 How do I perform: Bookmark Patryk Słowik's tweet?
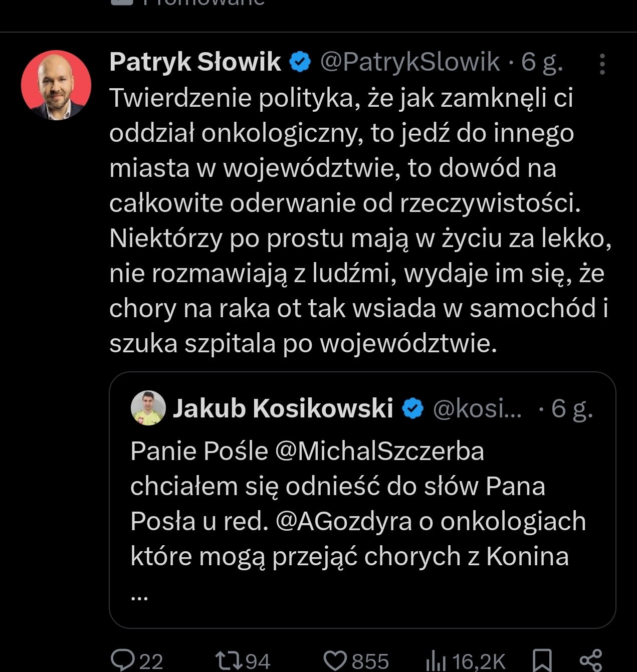(542, 660)
